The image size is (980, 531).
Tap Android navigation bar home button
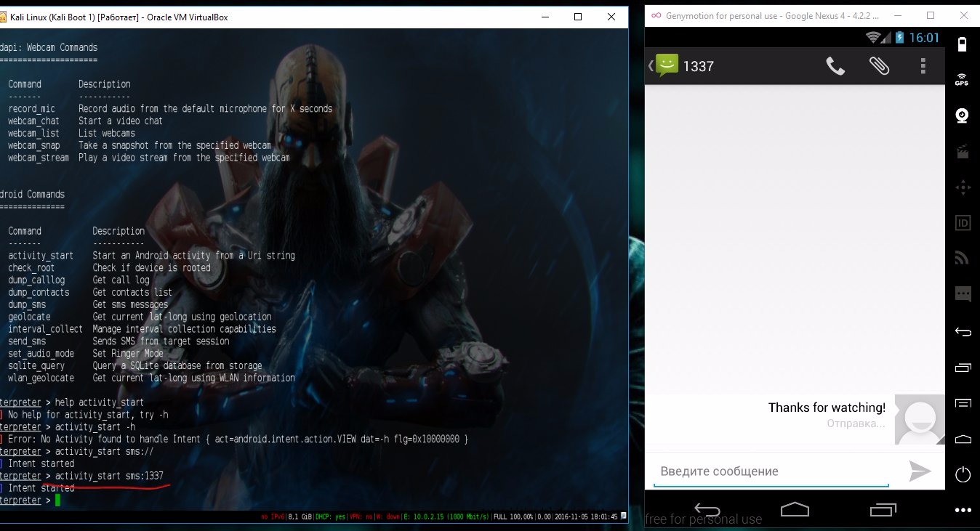[795, 508]
